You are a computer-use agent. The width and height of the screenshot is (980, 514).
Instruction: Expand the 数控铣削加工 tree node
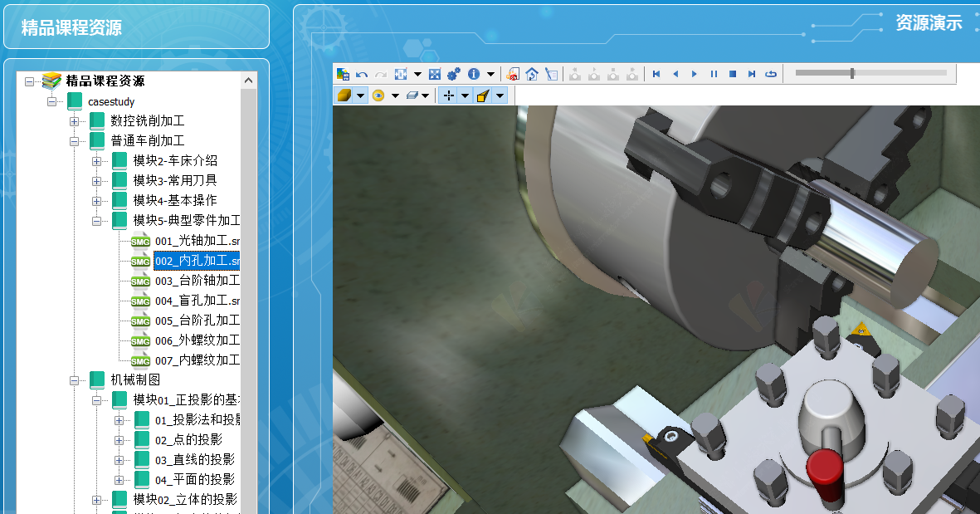tap(75, 121)
